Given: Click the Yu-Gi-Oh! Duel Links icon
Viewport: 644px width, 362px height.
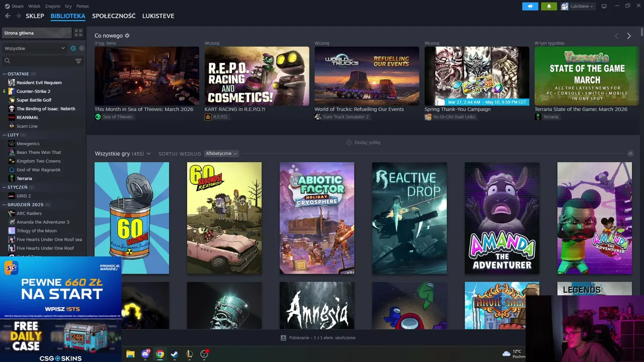Looking at the screenshot, I should (428, 117).
